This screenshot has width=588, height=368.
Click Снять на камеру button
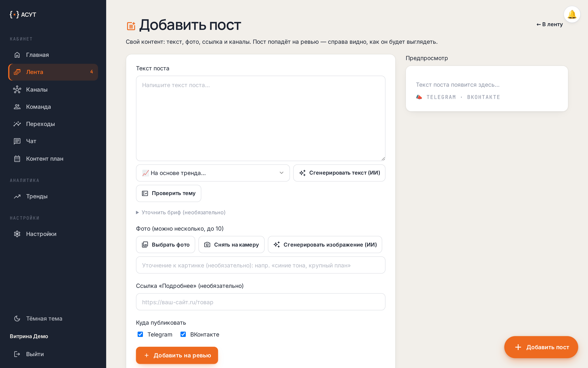click(x=231, y=244)
